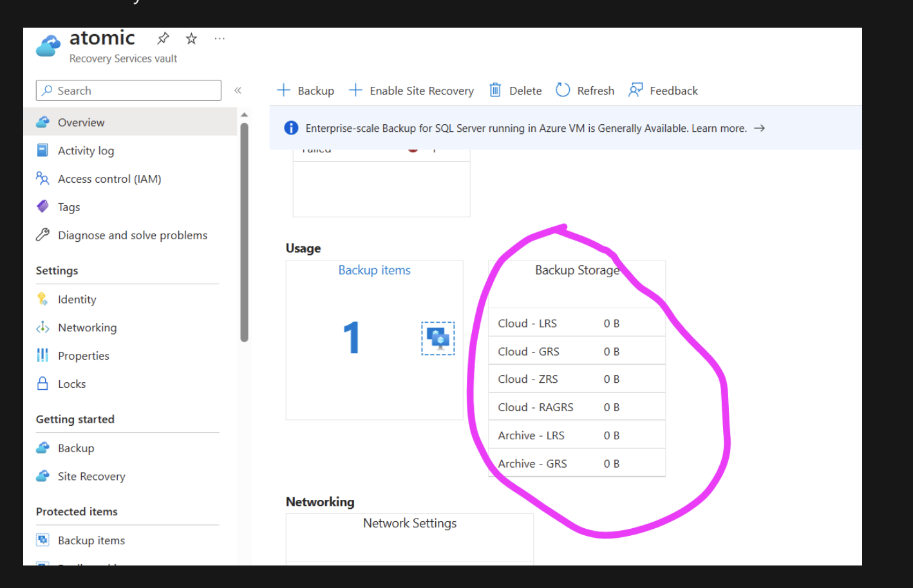Select the Archive - GRS storage row
913x588 pixels.
coord(577,463)
